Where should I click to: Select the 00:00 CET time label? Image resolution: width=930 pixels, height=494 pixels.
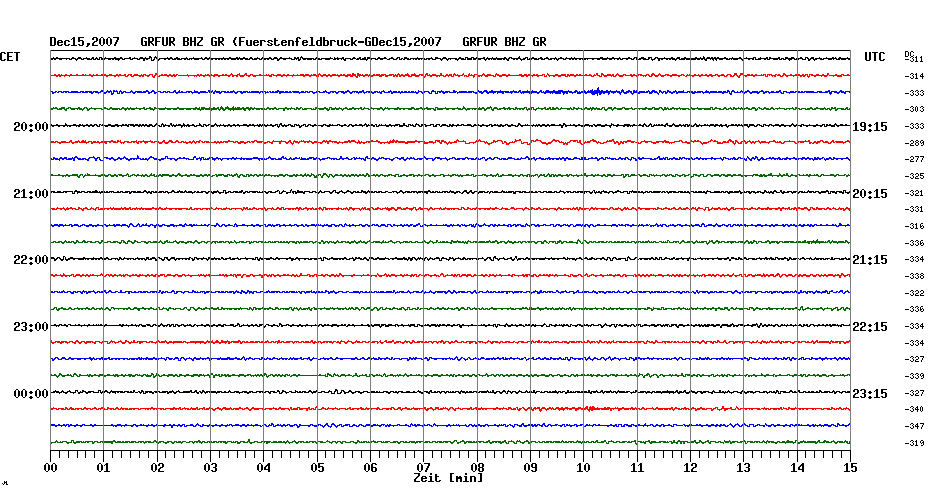pyautogui.click(x=31, y=394)
